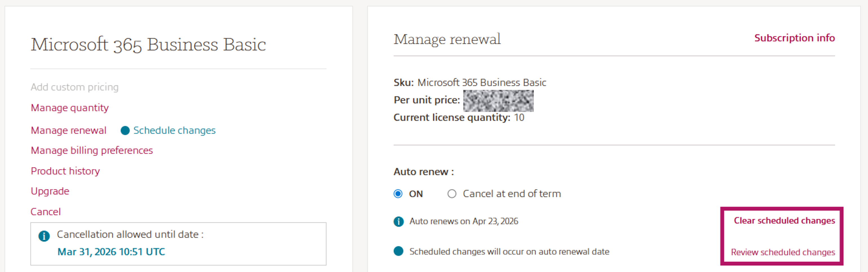Open Manage renewal

point(68,130)
